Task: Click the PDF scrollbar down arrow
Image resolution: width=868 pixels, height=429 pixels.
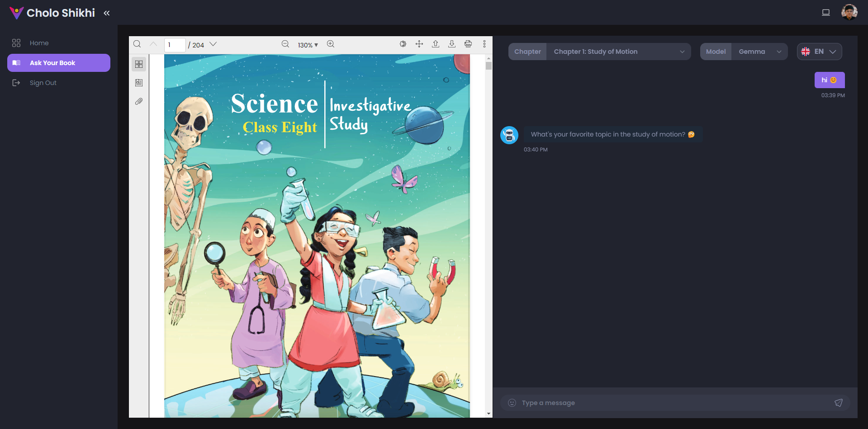Action: click(x=489, y=413)
